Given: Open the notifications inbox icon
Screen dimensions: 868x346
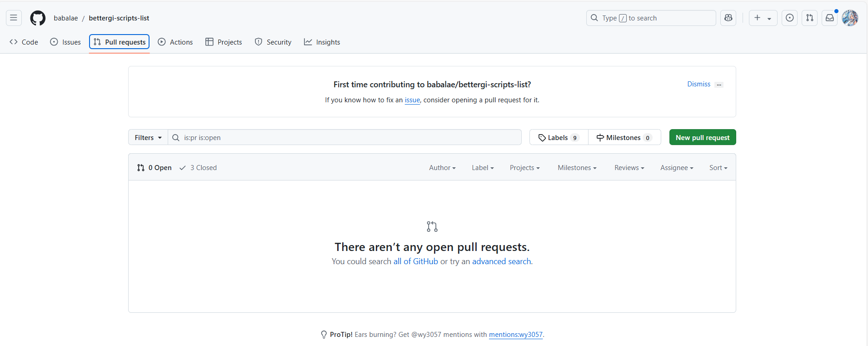Looking at the screenshot, I should click(x=830, y=18).
